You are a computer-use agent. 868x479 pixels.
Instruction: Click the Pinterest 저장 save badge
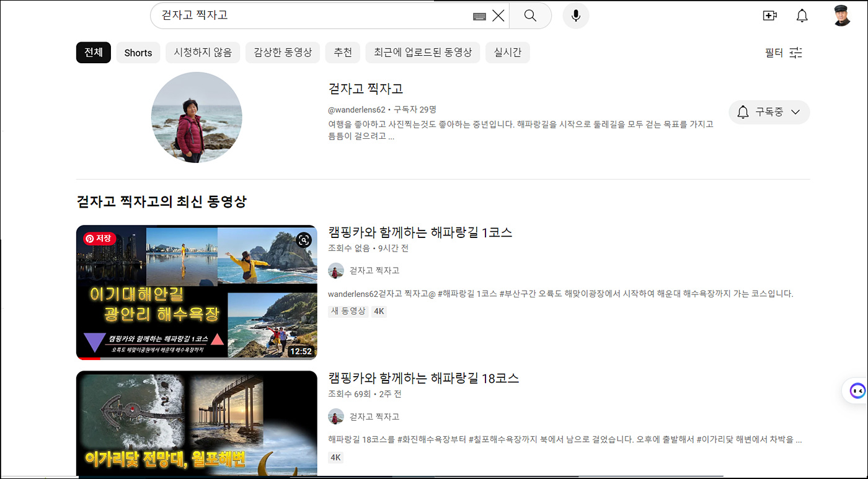pyautogui.click(x=99, y=238)
